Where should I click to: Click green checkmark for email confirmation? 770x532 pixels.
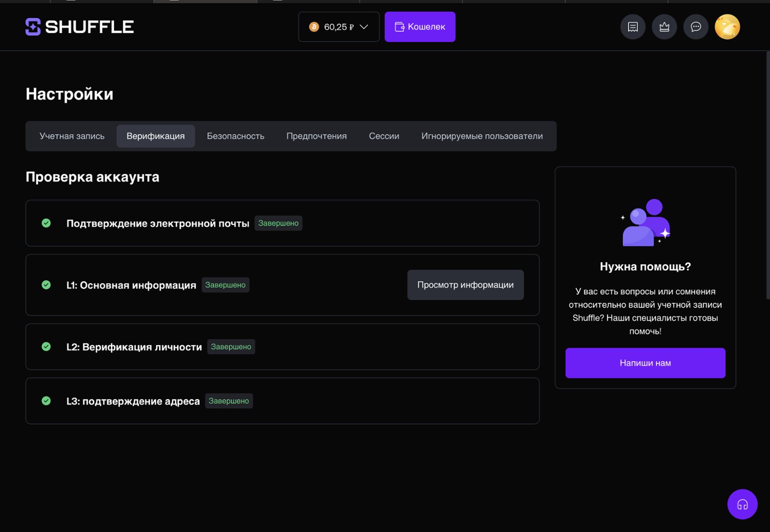[x=46, y=223]
